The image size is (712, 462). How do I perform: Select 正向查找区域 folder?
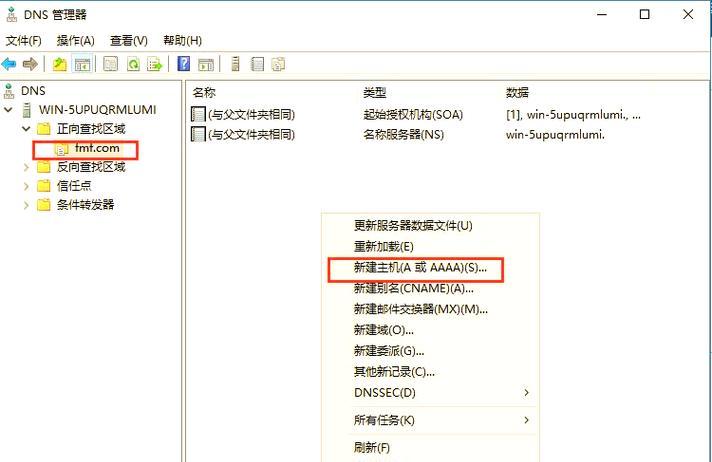pyautogui.click(x=91, y=129)
